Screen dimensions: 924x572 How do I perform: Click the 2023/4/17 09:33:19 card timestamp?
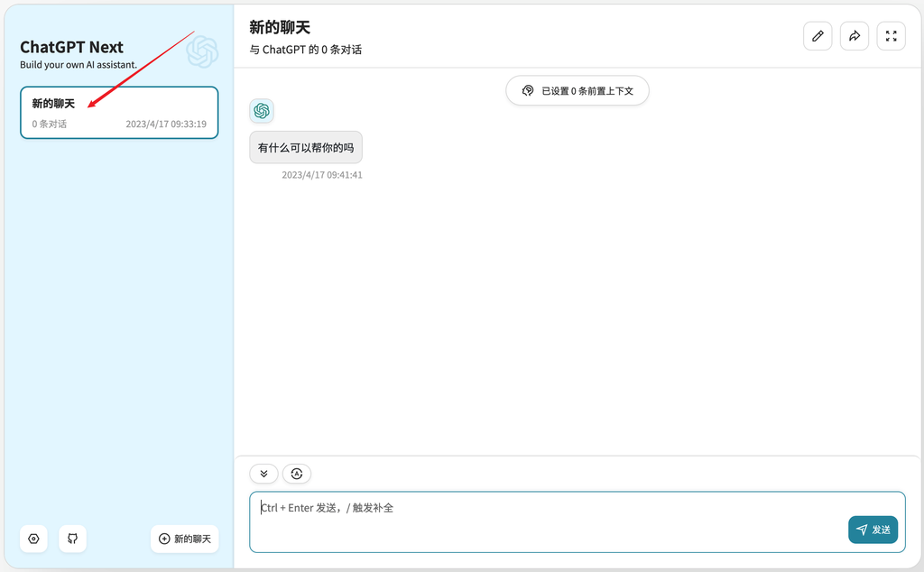pyautogui.click(x=166, y=124)
